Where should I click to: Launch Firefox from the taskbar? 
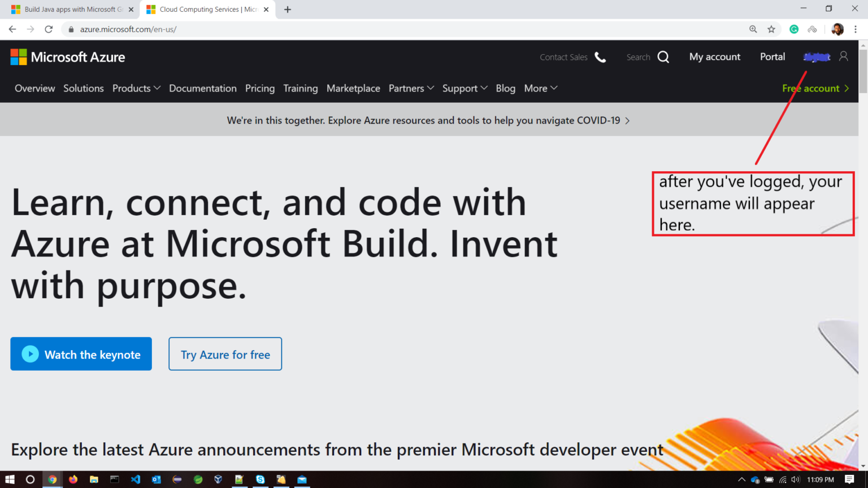tap(73, 480)
